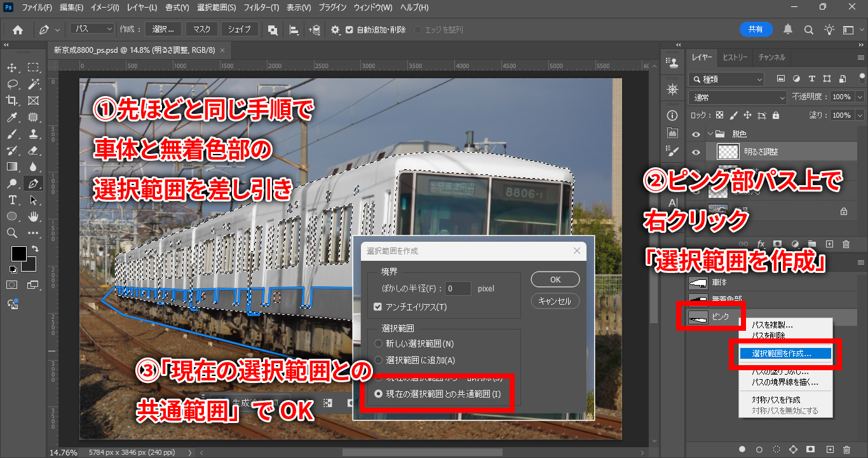
Task: Activate the Hand tool
Action: (x=34, y=216)
